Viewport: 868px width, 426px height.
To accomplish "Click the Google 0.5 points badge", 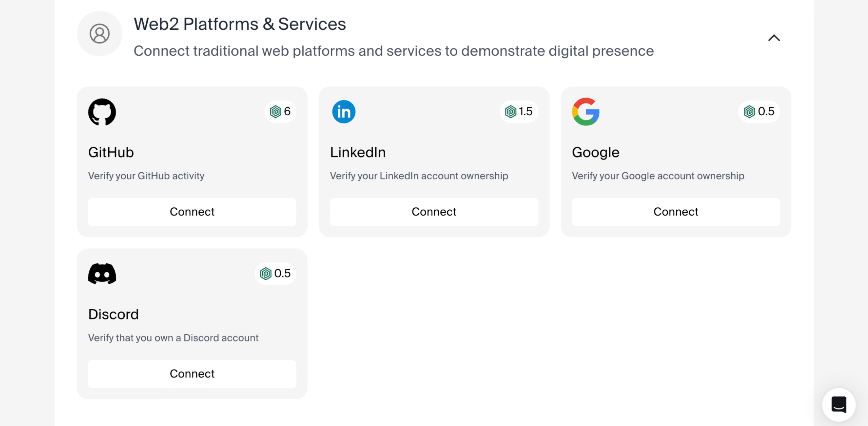I will coord(759,111).
